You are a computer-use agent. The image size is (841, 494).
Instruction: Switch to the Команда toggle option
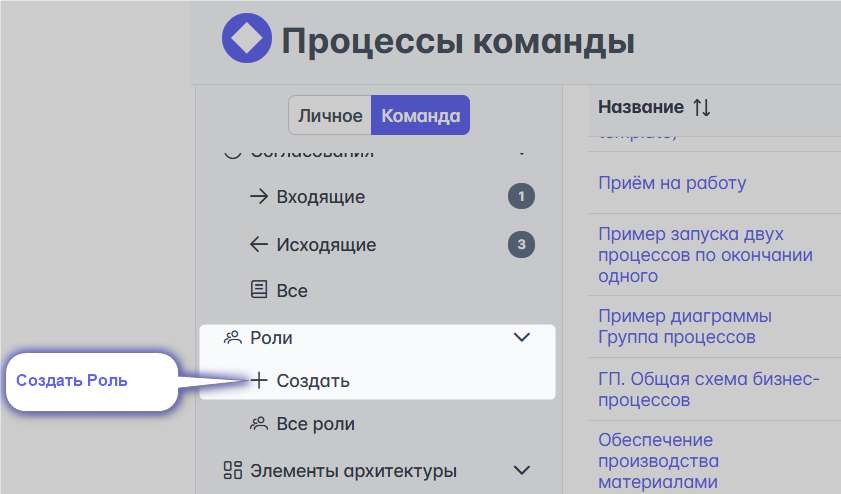tap(420, 115)
